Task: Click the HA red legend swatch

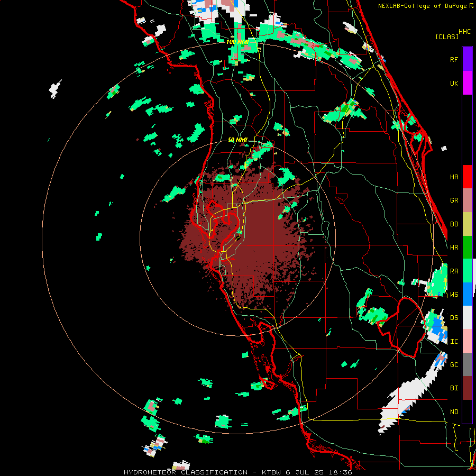Action: tap(467, 177)
